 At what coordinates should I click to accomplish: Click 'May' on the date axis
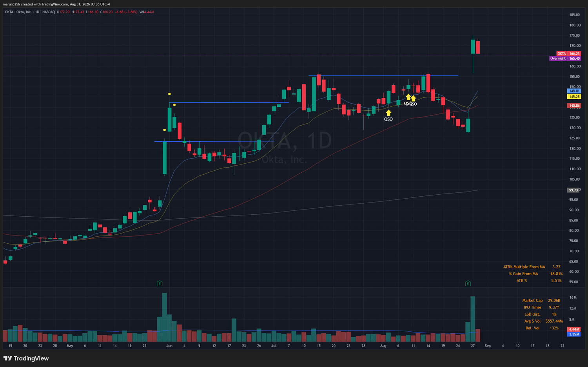click(x=70, y=346)
